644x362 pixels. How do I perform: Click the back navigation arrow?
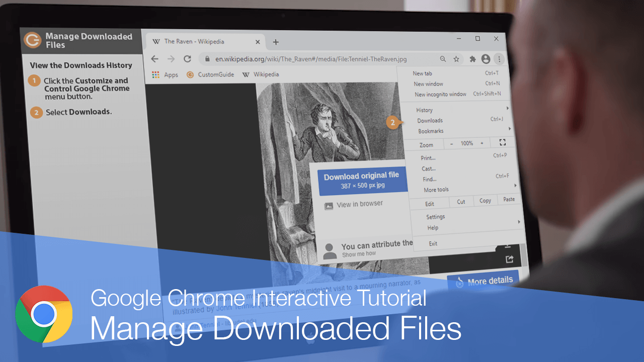[154, 59]
